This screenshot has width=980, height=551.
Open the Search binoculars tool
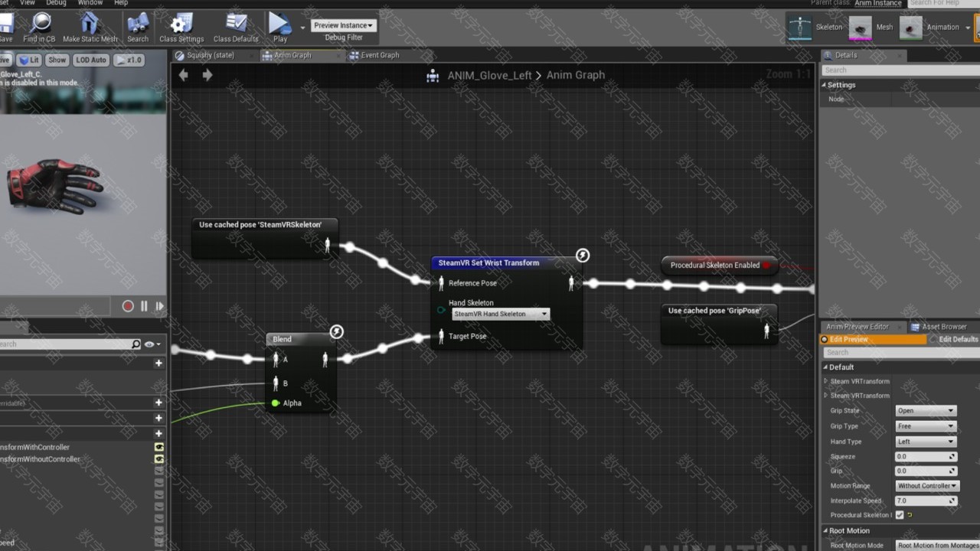point(138,28)
